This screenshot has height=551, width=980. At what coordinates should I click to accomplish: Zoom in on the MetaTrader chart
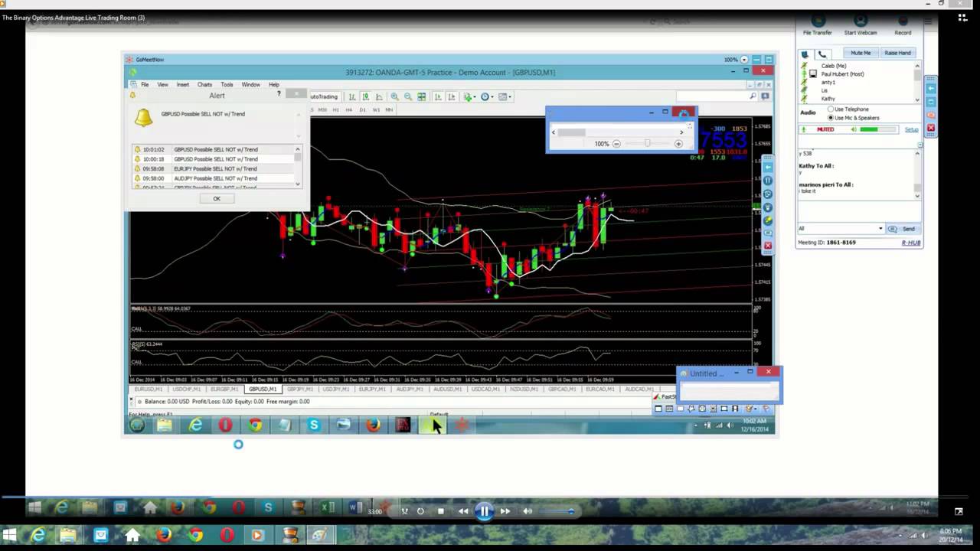[394, 96]
